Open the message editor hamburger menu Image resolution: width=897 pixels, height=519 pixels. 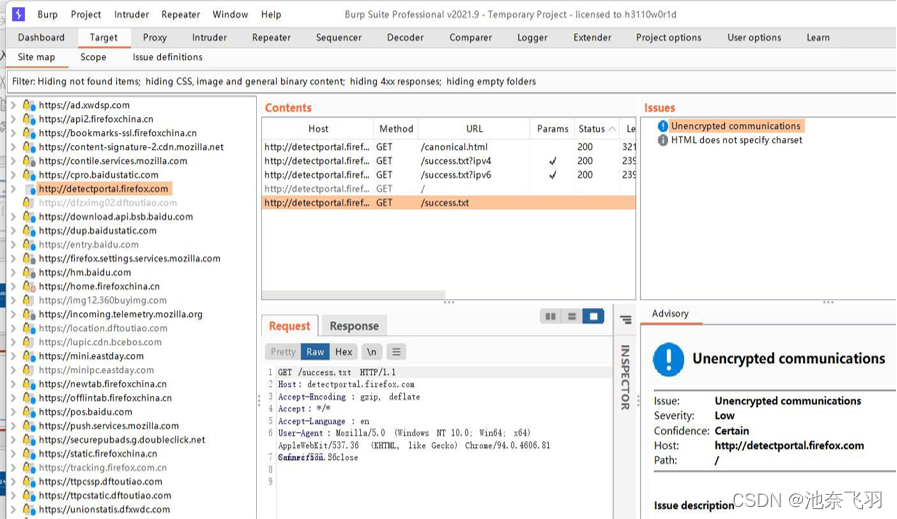pos(396,351)
